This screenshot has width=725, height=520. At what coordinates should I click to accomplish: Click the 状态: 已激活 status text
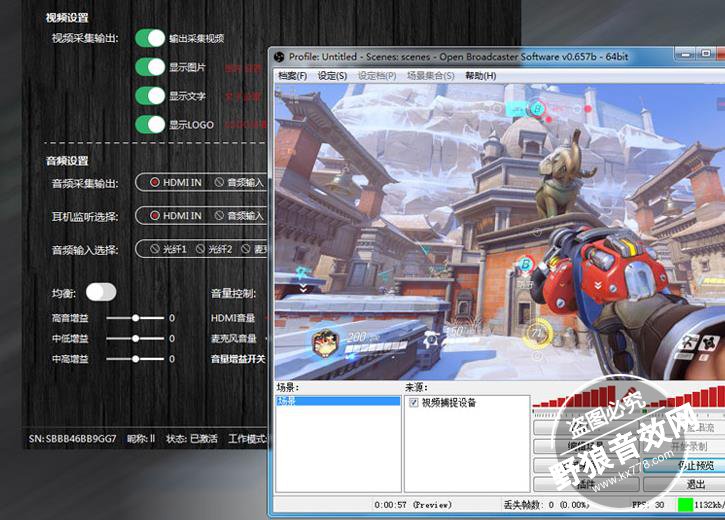coord(192,439)
